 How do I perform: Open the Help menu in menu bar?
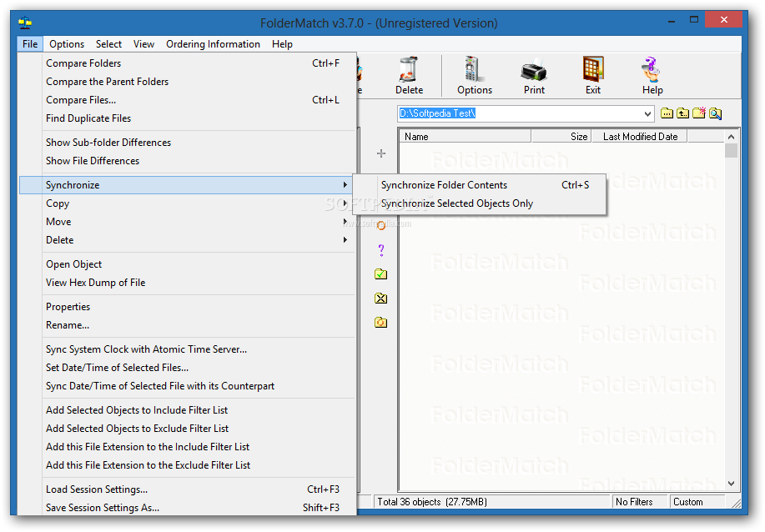(x=282, y=44)
